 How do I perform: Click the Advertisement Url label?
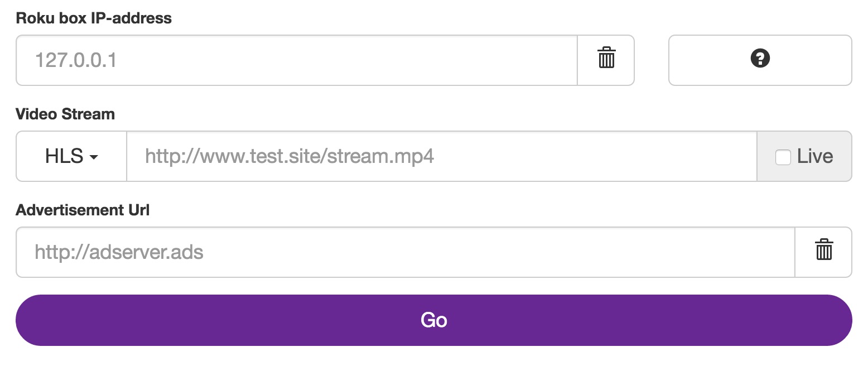pos(83,210)
